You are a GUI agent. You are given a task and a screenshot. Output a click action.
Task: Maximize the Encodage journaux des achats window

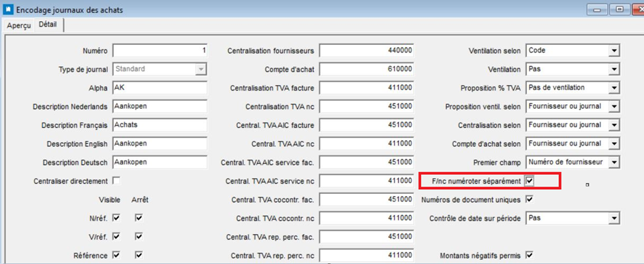pos(619,9)
